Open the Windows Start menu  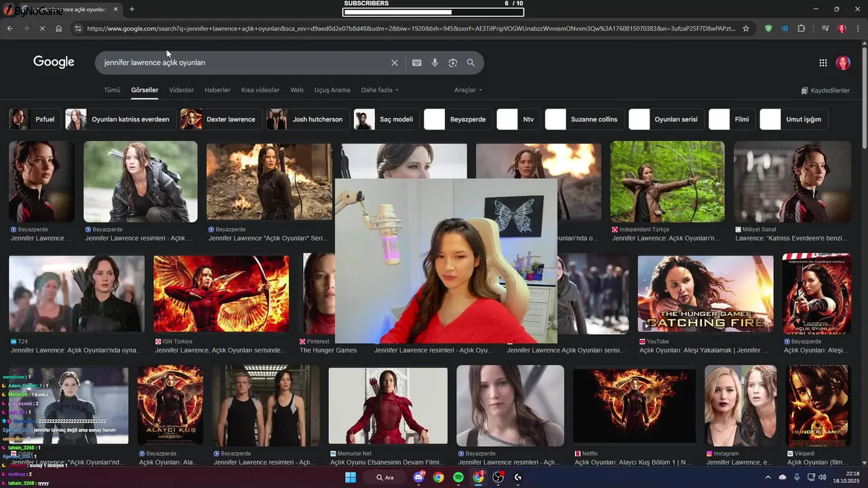point(351,477)
